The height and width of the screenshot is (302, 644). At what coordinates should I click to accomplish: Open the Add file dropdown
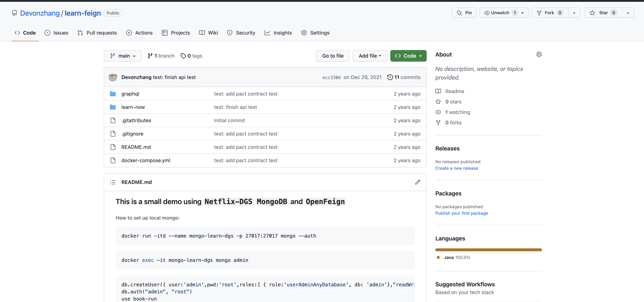click(370, 56)
